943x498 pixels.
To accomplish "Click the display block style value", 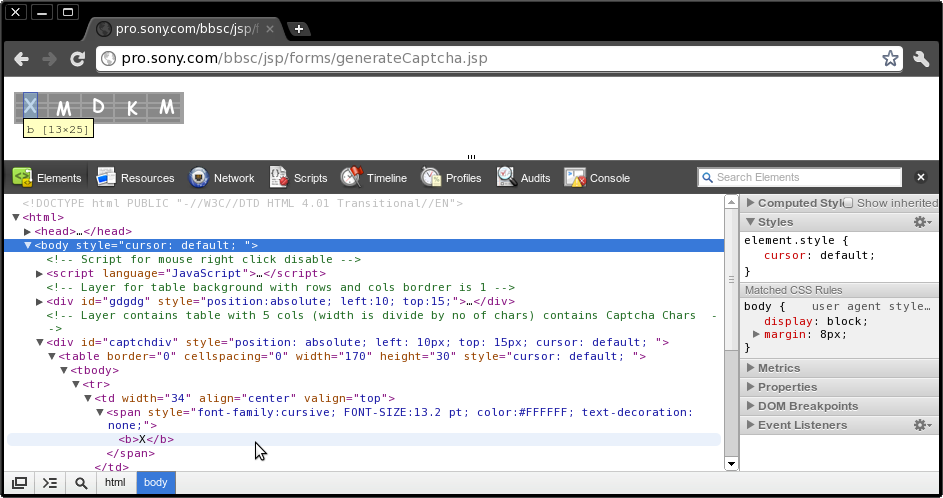I will coord(846,321).
